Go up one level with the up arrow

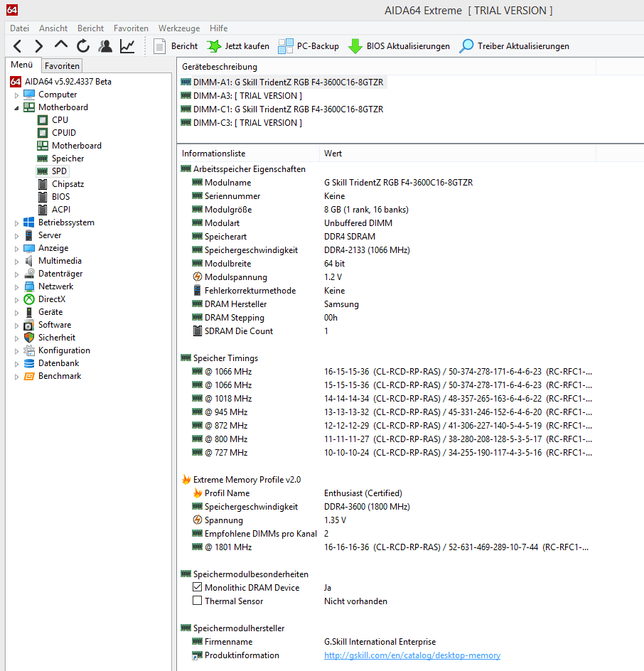(61, 45)
